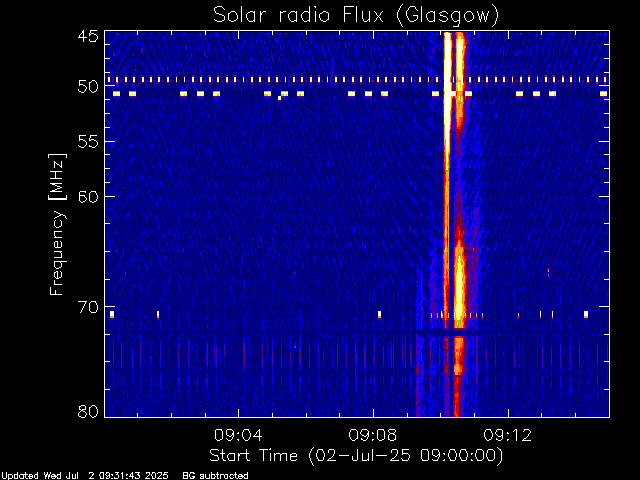Select the 'Frequency [MHz]' axis label
This screenshot has width=640, height=480.
(57, 224)
